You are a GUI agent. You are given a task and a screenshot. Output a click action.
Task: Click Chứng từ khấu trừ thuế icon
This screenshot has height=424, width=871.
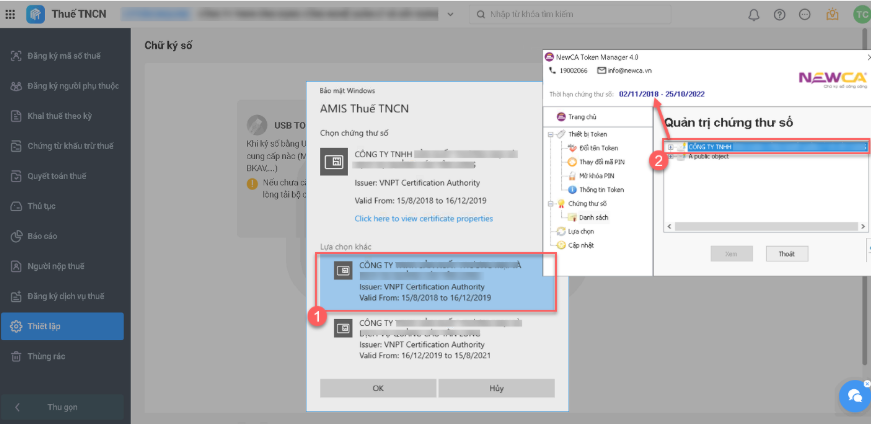[16, 146]
